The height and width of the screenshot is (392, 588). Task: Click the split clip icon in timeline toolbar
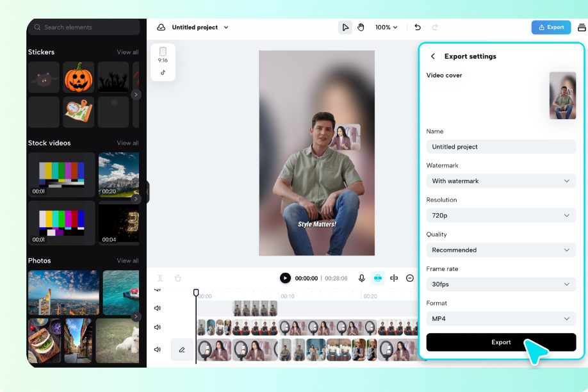pos(394,278)
